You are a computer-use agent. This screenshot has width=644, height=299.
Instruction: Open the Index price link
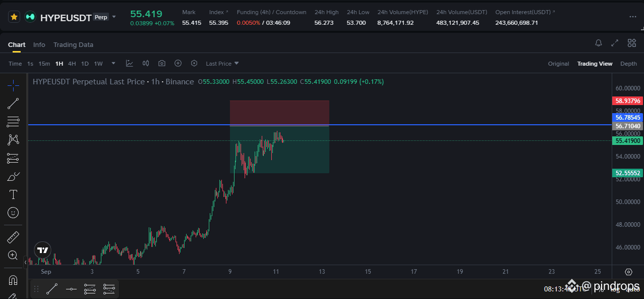pos(218,12)
